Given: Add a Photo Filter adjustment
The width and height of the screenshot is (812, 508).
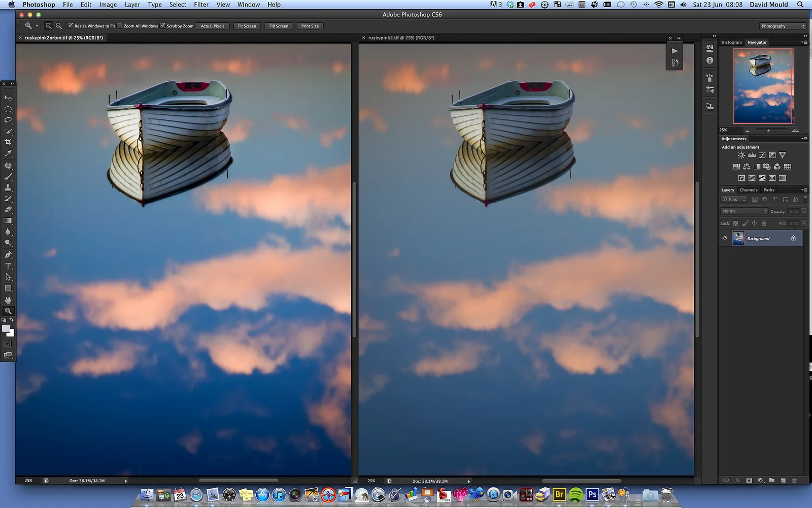Looking at the screenshot, I should point(767,167).
